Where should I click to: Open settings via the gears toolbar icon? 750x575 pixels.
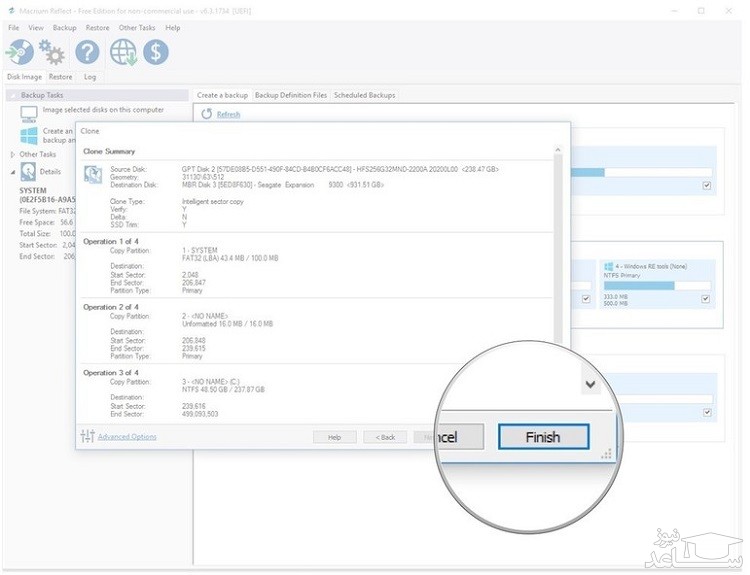click(52, 52)
